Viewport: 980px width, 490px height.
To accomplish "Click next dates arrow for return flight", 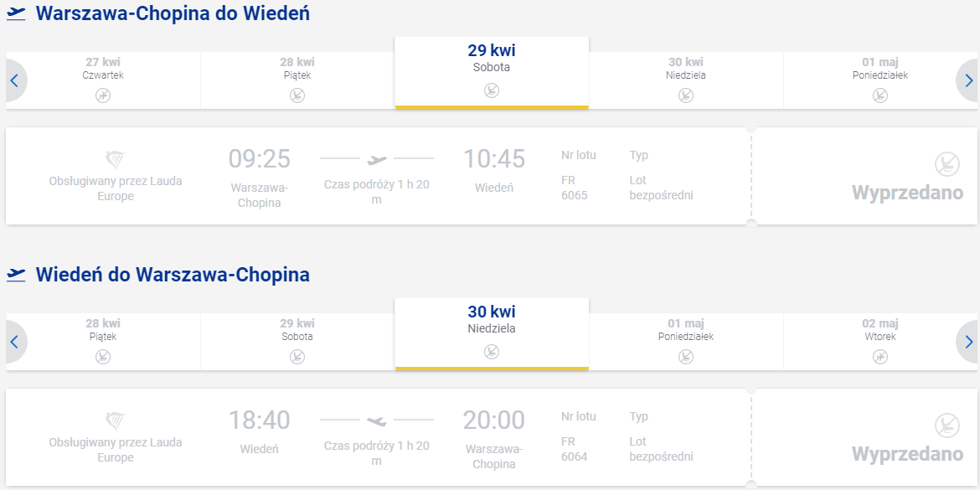I will pos(968,342).
